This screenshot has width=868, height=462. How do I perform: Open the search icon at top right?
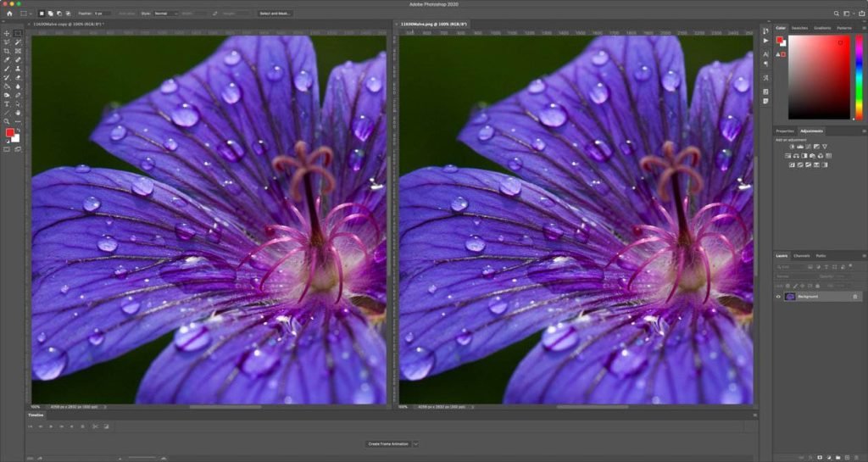pyautogui.click(x=837, y=14)
